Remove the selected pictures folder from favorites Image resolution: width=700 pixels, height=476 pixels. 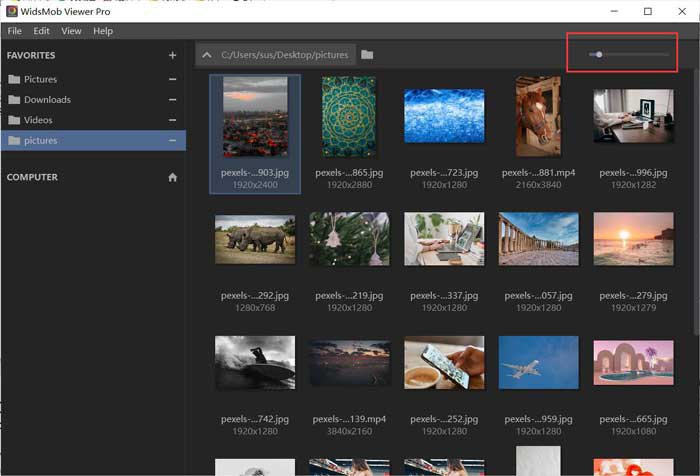[x=172, y=141]
